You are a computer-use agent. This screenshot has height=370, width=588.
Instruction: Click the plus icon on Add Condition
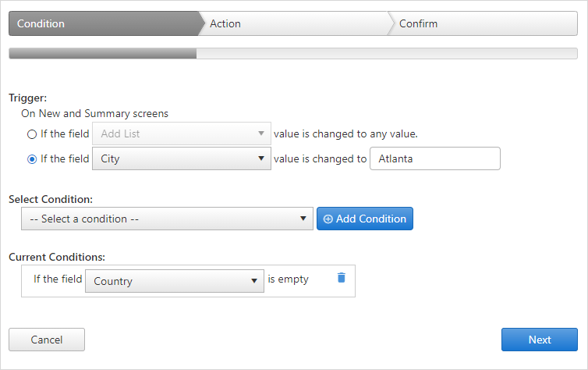[328, 219]
